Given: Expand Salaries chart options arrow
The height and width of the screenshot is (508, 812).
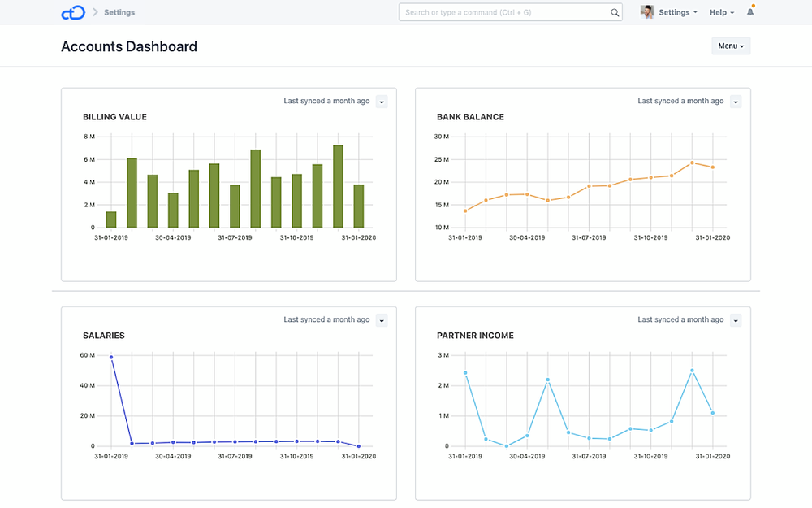Looking at the screenshot, I should click(382, 320).
